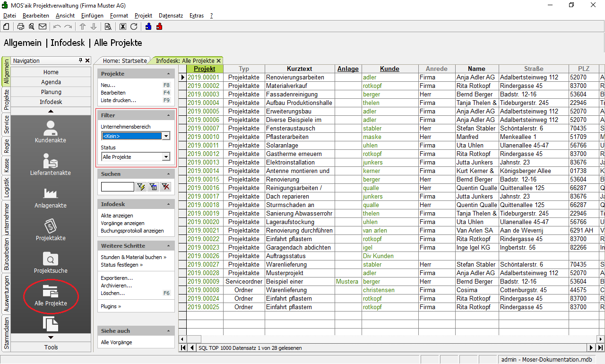The height and width of the screenshot is (364, 605).
Task: Close the Navigation panel
Action: [87, 61]
